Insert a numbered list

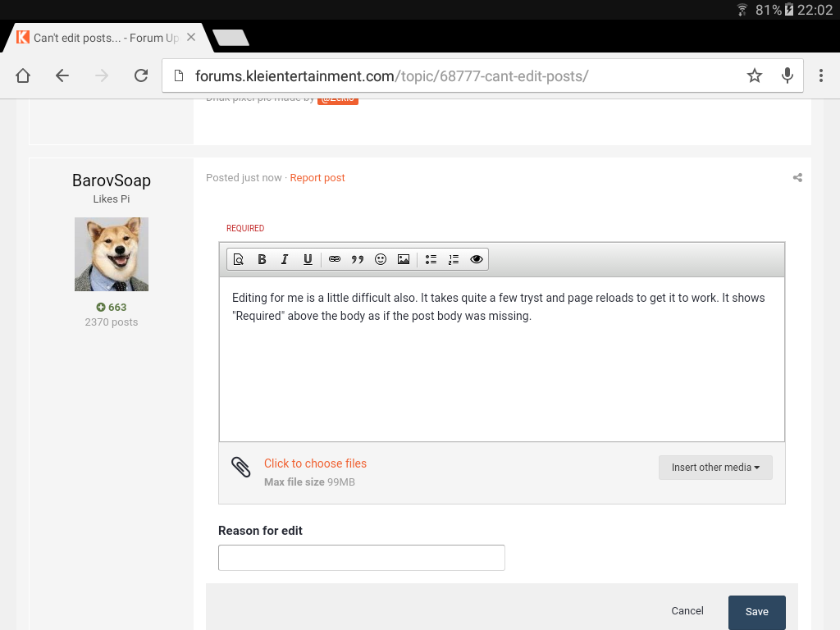coord(454,259)
